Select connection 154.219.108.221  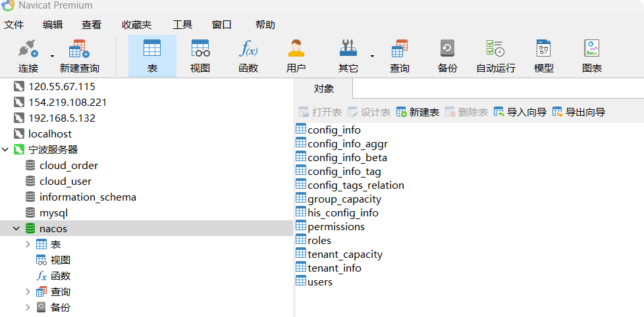pyautogui.click(x=67, y=102)
